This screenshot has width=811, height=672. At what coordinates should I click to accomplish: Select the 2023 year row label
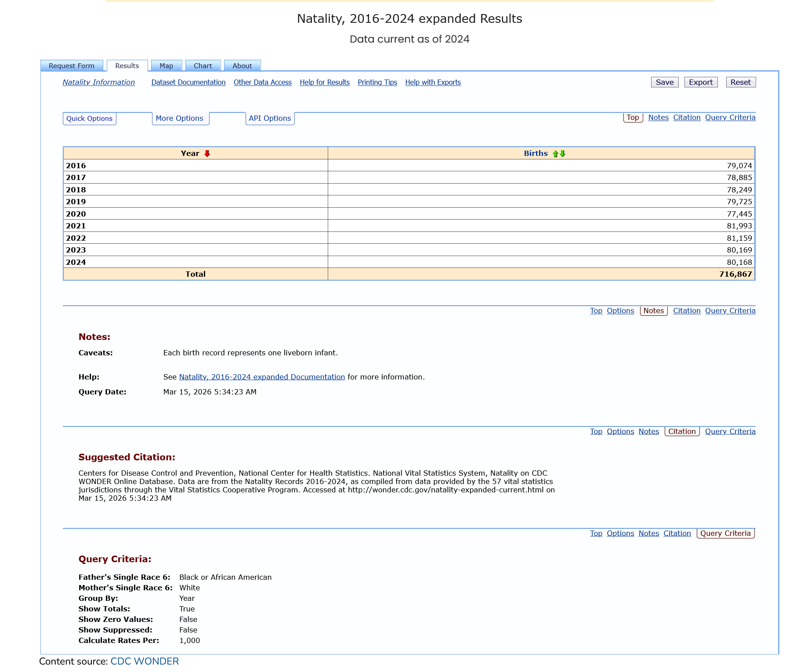76,250
